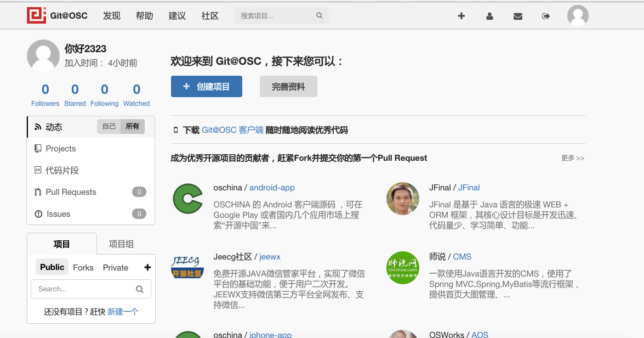Switch to the 项目组 tab
This screenshot has width=644, height=338.
coord(121,244)
